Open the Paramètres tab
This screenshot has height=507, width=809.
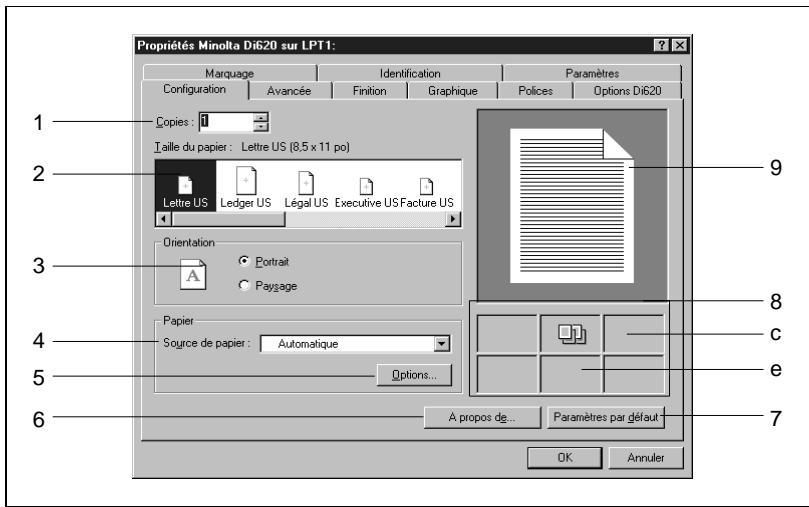click(592, 73)
